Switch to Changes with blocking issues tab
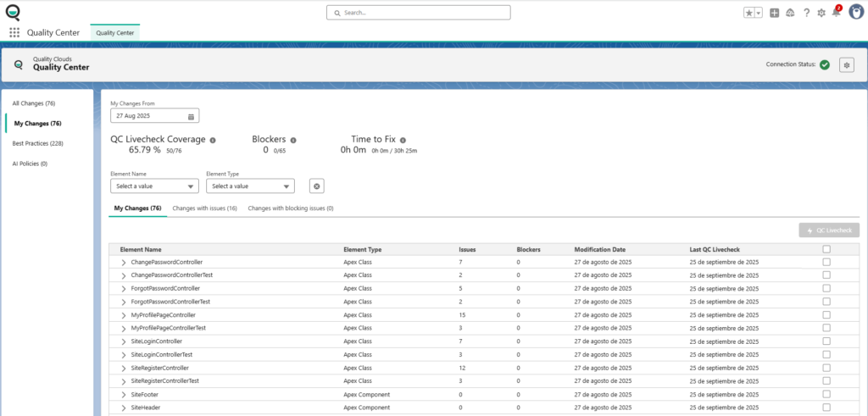 (290, 208)
